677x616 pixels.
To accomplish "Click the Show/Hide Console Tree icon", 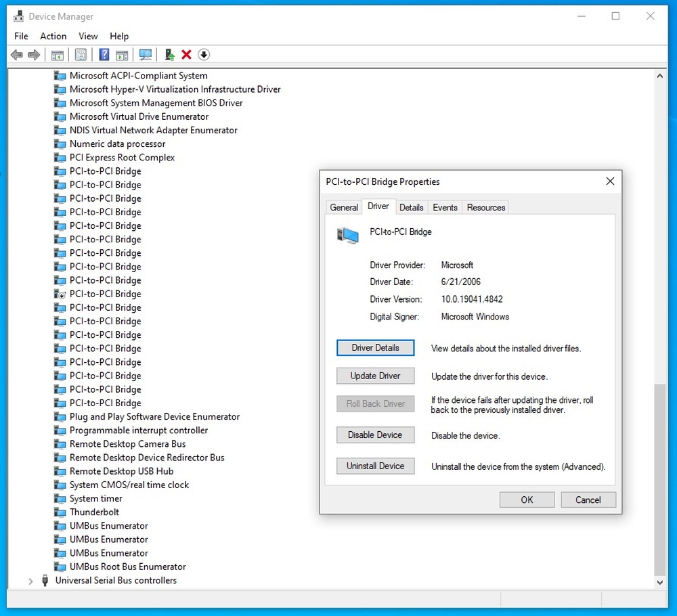I will click(x=58, y=55).
